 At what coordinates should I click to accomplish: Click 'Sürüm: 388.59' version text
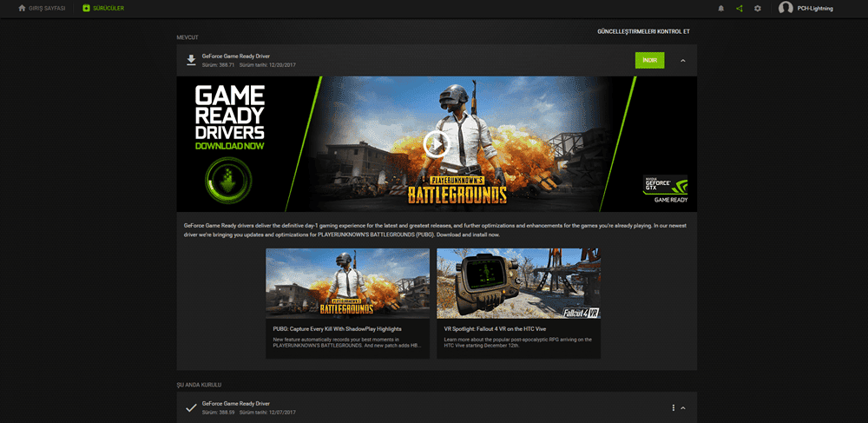(218, 413)
